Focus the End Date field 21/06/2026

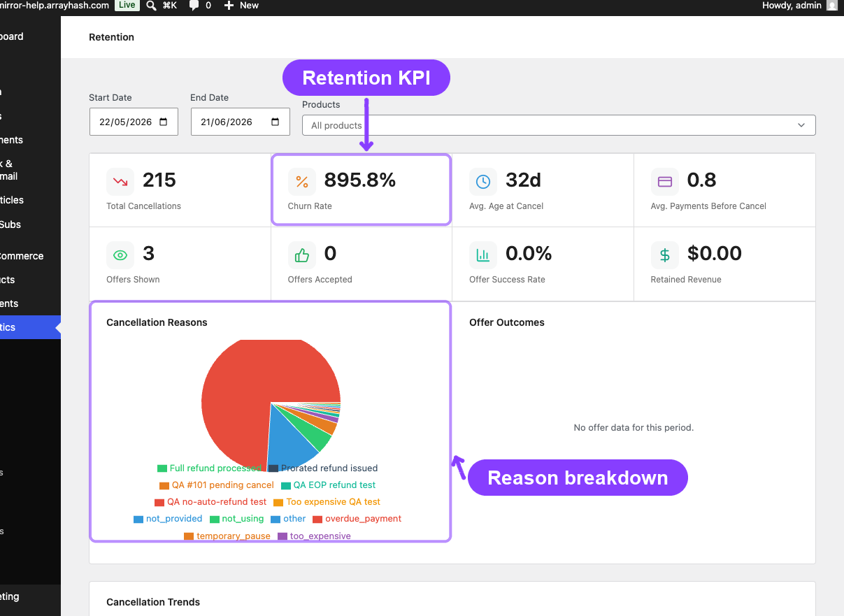click(240, 122)
